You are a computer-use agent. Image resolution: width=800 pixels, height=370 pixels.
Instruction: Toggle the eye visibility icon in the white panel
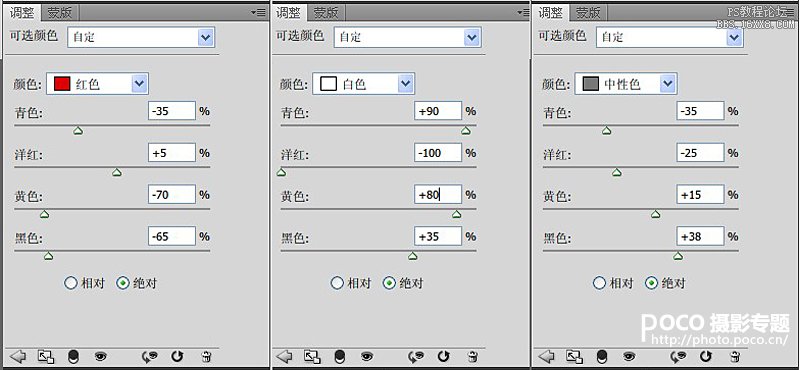[x=367, y=356]
